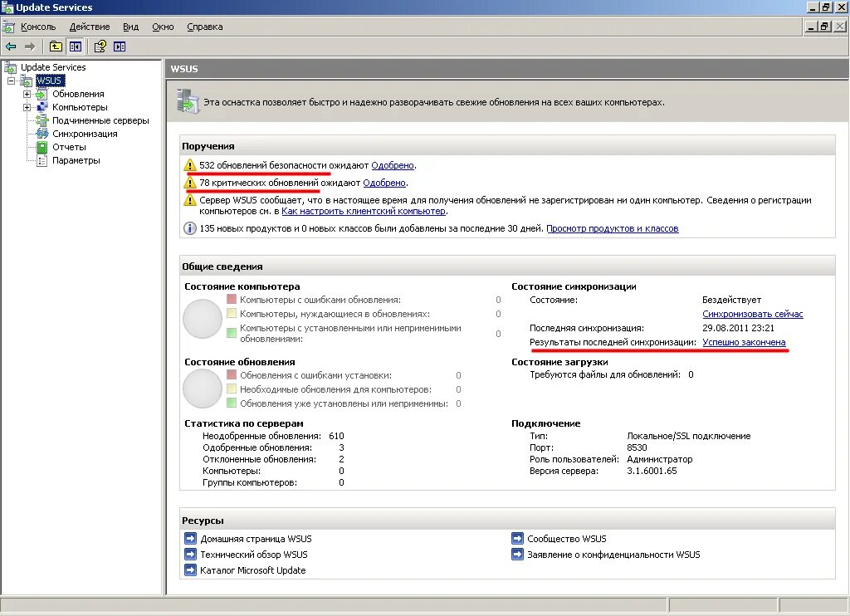Click arrow icon next to Каталог Microsoft Update
850x616 pixels.
190,570
